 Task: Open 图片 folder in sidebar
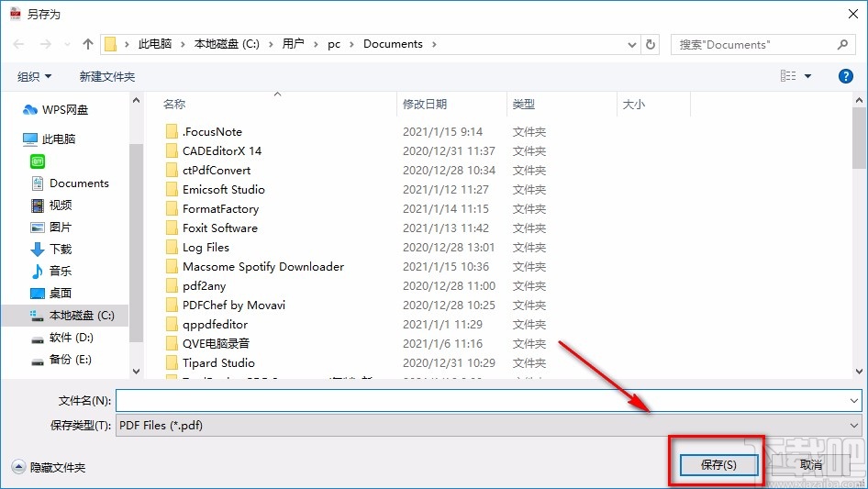[x=51, y=227]
